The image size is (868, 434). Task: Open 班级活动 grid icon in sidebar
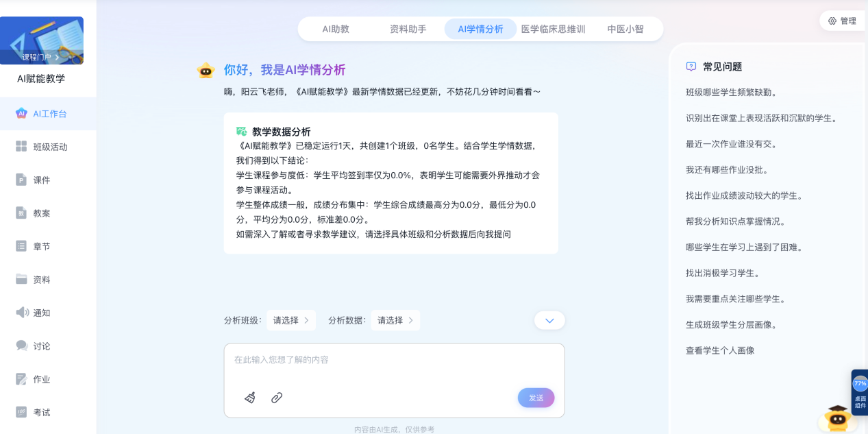tap(21, 147)
